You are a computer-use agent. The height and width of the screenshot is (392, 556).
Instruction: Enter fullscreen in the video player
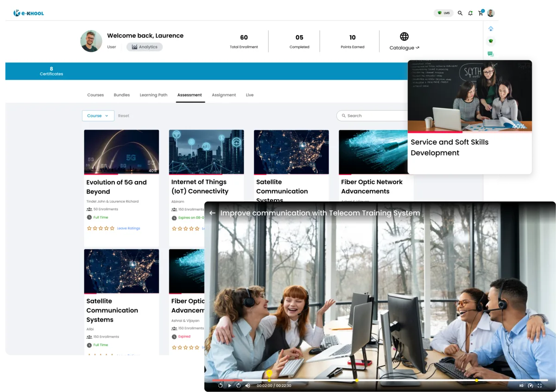coord(540,386)
